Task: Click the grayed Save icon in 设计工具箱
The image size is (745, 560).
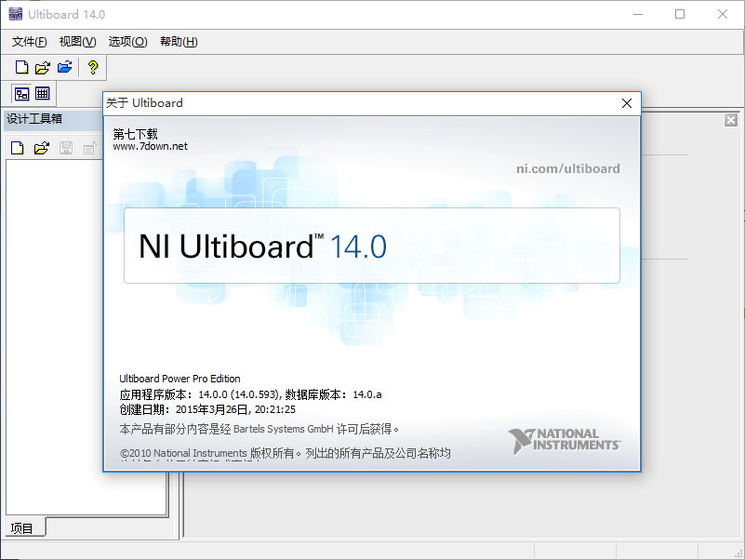Action: point(66,148)
